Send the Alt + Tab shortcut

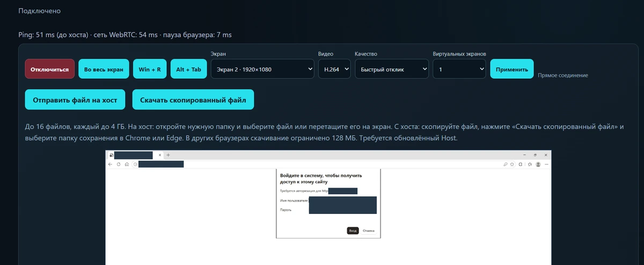pyautogui.click(x=188, y=69)
